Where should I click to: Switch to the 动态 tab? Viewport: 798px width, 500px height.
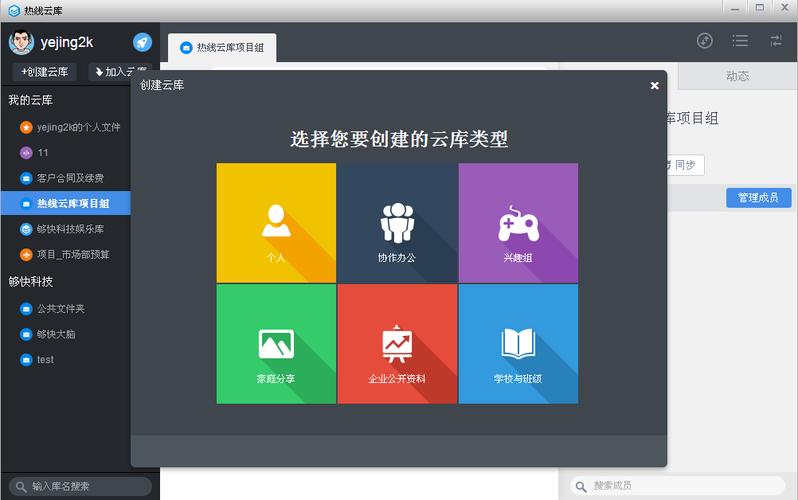(737, 76)
